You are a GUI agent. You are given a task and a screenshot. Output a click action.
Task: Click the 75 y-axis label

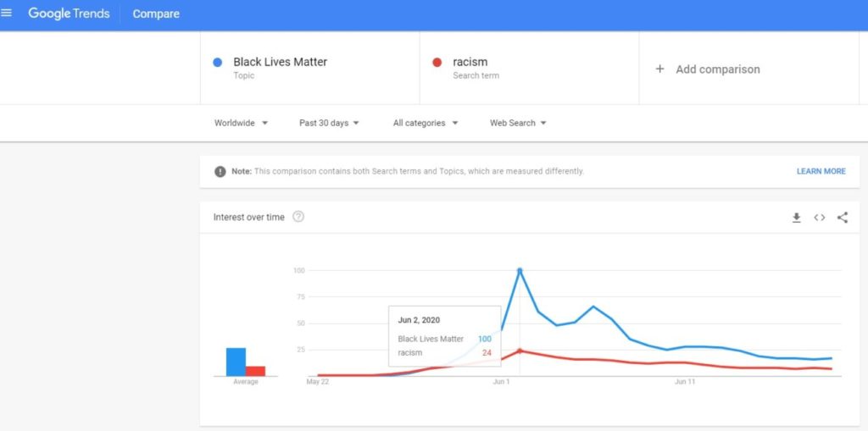[300, 296]
